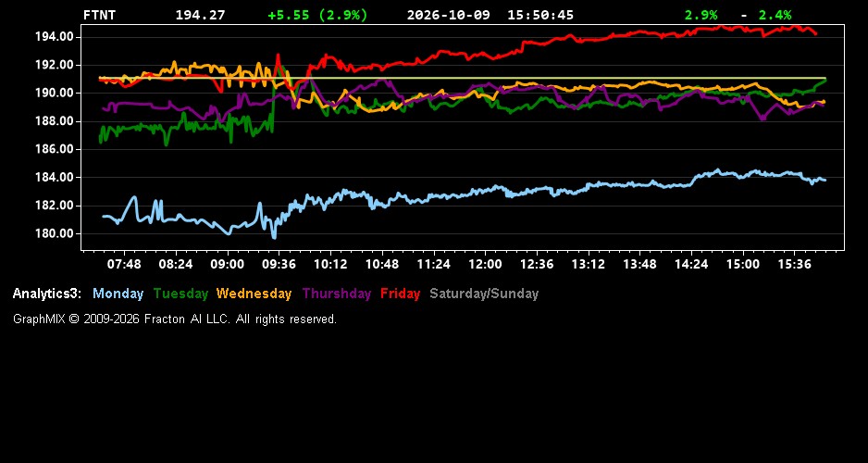The width and height of the screenshot is (868, 463).
Task: Click the 09:00 time axis label
Action: 227,264
